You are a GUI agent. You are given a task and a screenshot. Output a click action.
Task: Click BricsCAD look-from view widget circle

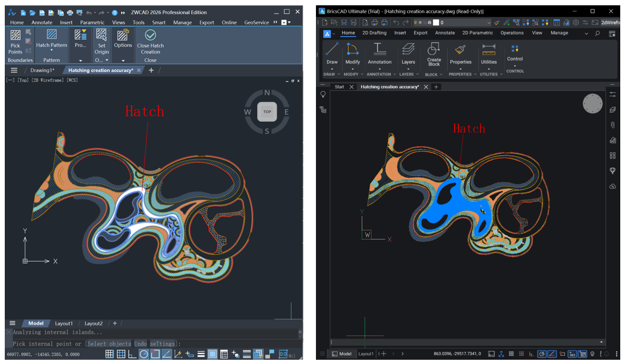[593, 103]
